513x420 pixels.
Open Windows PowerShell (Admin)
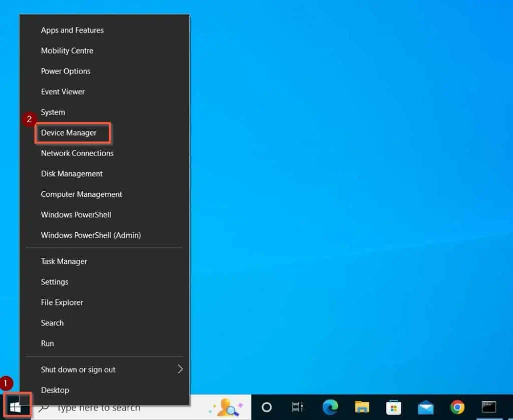(x=90, y=235)
